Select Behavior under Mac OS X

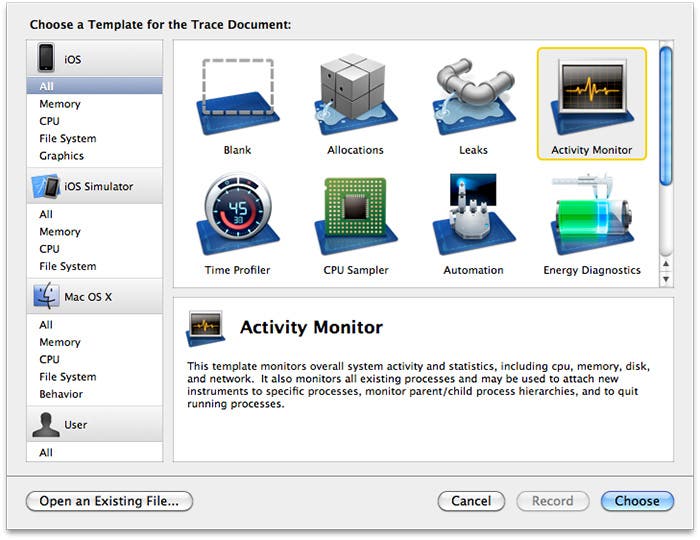pyautogui.click(x=94, y=395)
